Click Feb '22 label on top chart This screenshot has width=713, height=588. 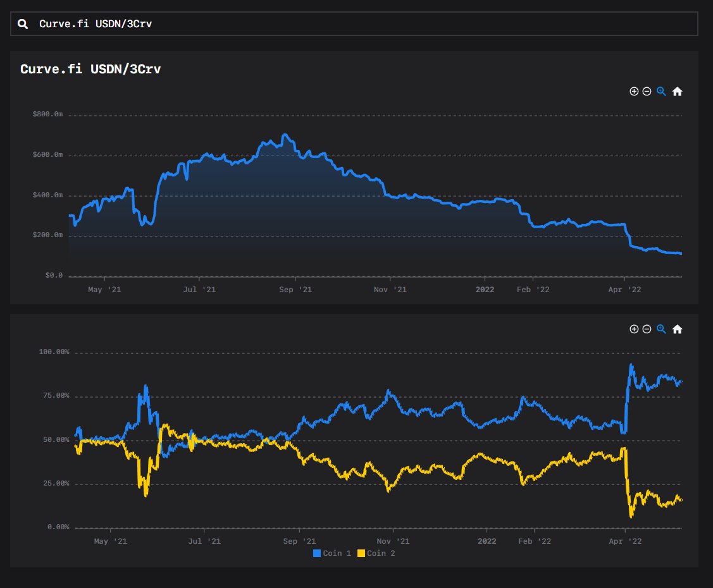tap(533, 290)
